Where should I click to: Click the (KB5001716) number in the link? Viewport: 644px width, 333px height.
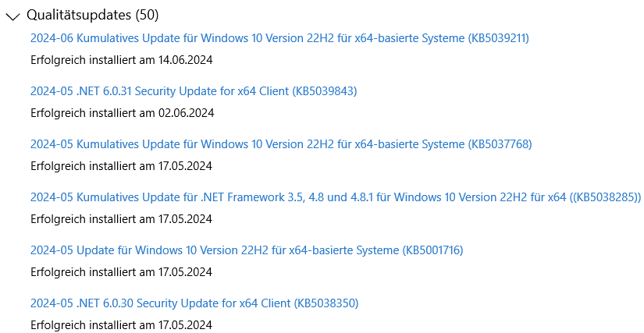click(432, 250)
